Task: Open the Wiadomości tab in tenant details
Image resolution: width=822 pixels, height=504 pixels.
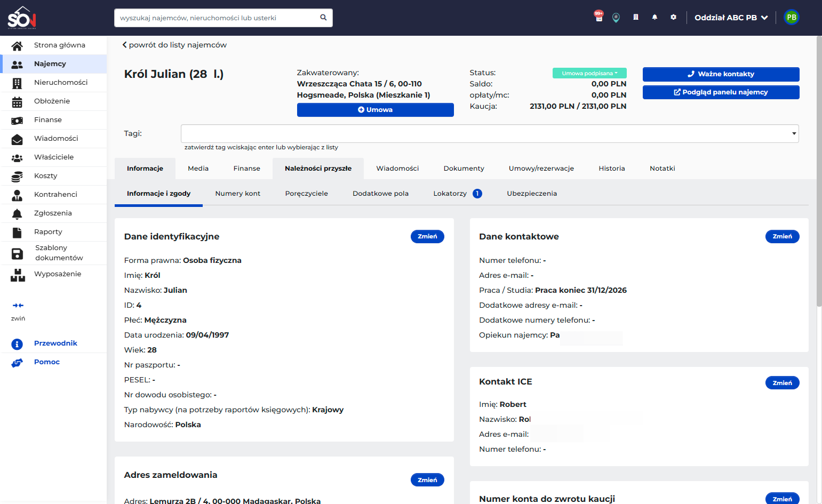Action: pyautogui.click(x=397, y=169)
